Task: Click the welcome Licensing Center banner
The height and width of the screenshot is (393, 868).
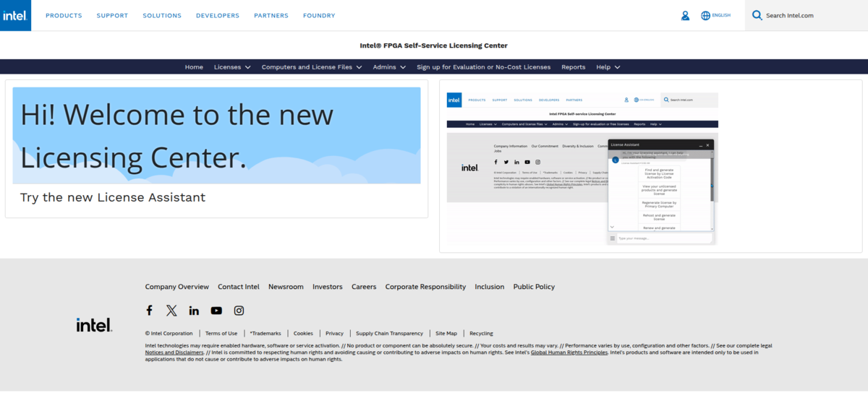Action: (216, 136)
